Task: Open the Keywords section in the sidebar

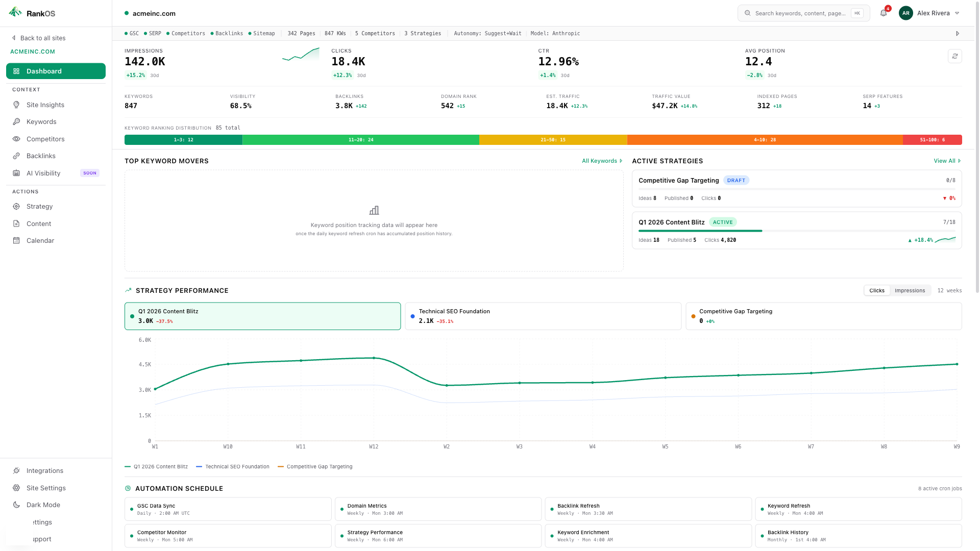Action: (41, 121)
